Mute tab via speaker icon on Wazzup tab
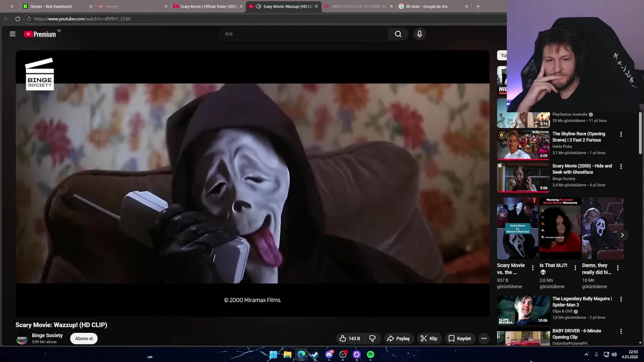 tap(258, 7)
